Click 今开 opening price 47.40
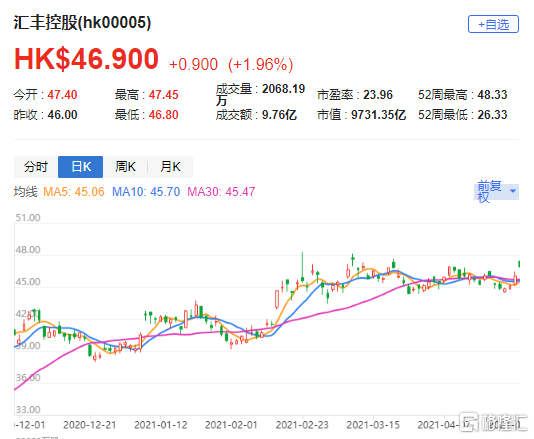 (x=62, y=95)
